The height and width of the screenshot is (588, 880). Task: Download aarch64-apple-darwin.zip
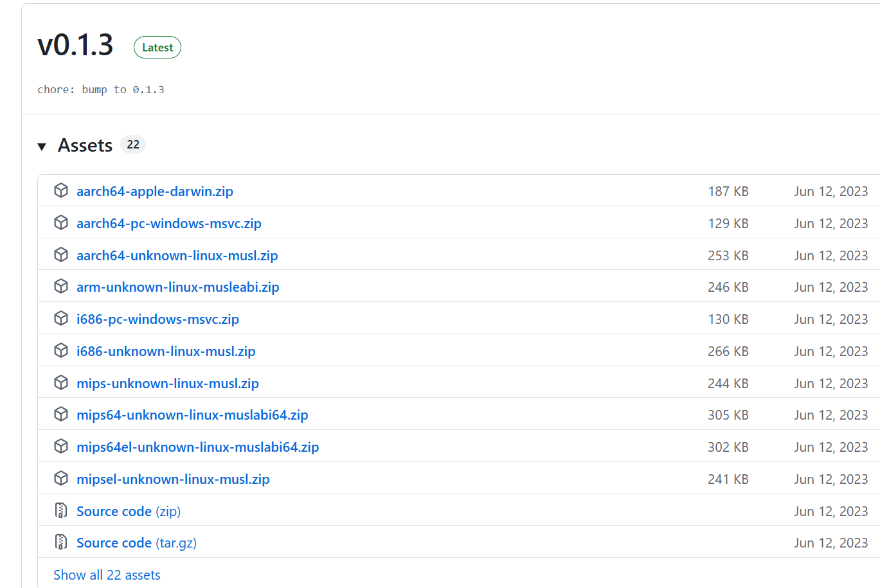click(x=155, y=192)
